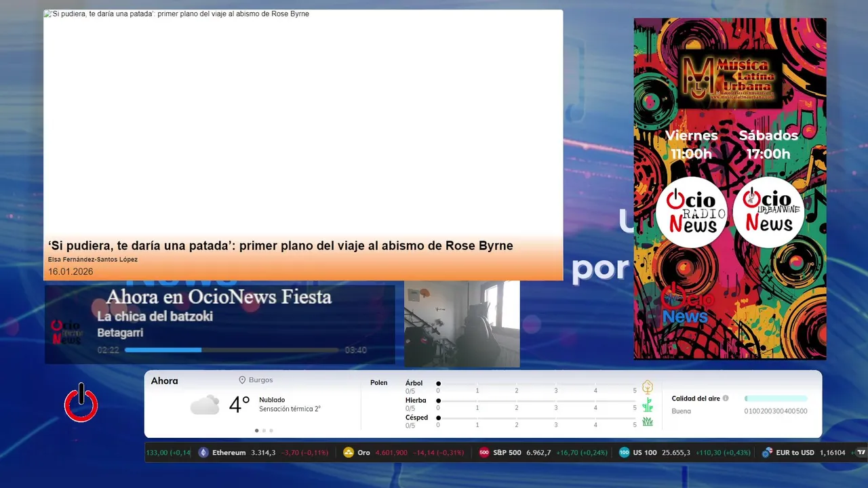Viewport: 868px width, 488px height.
Task: Select second weather carousel dot
Action: [264, 430]
